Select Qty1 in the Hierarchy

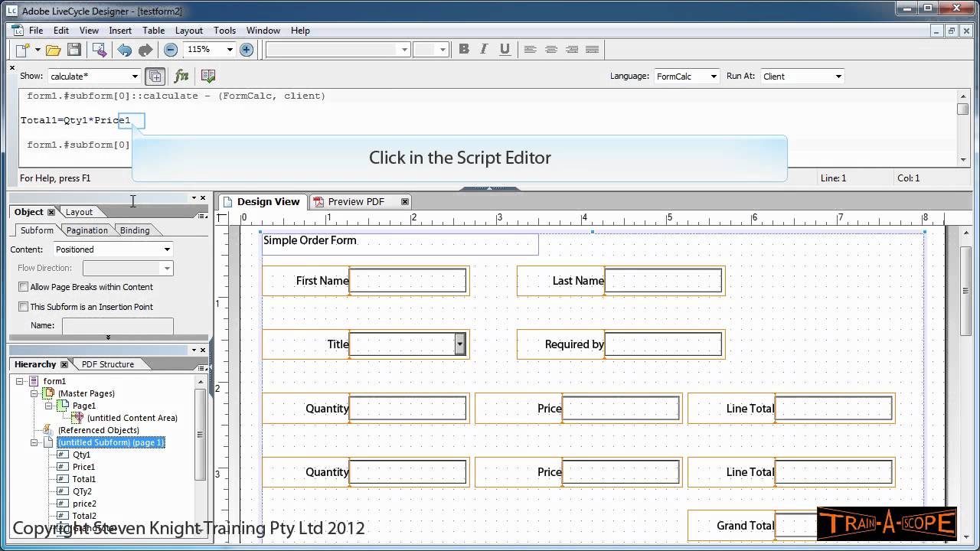[x=81, y=455]
